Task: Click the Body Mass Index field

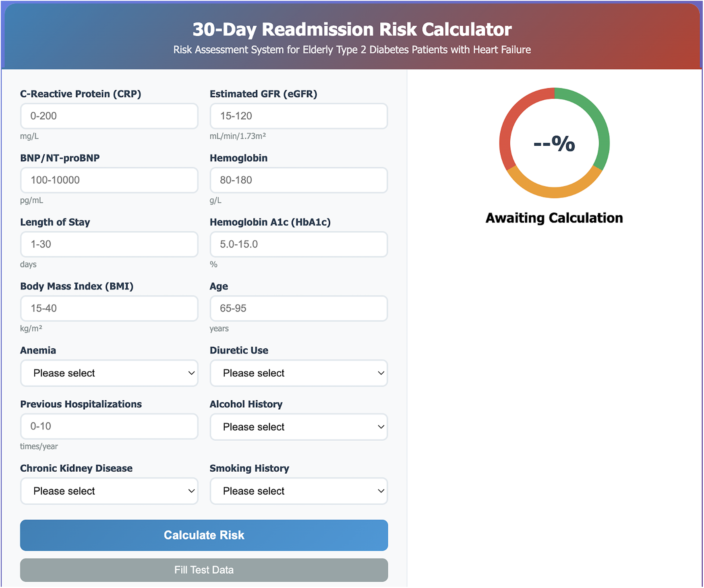Action: (109, 308)
